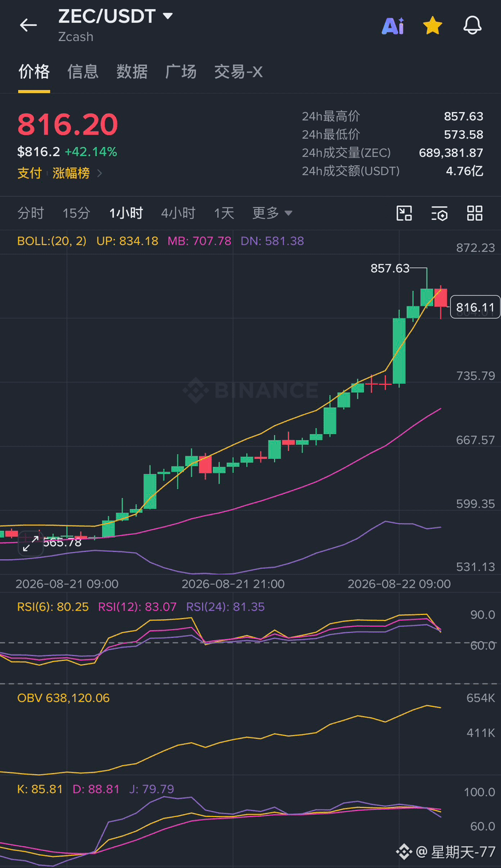Select the 4小时 timeframe

[178, 213]
